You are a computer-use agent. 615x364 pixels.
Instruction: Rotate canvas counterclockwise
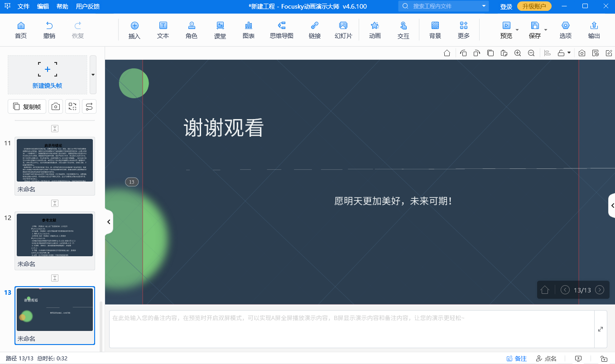coord(463,53)
